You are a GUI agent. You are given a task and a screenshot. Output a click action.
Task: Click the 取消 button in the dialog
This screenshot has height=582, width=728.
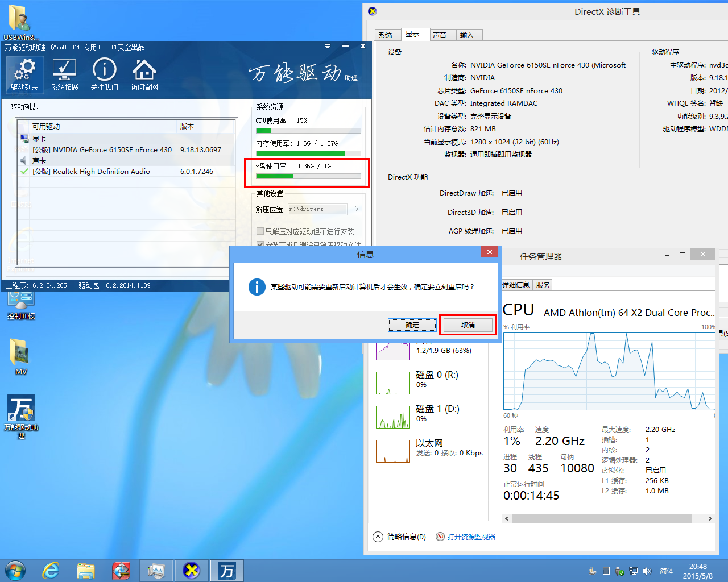click(468, 325)
